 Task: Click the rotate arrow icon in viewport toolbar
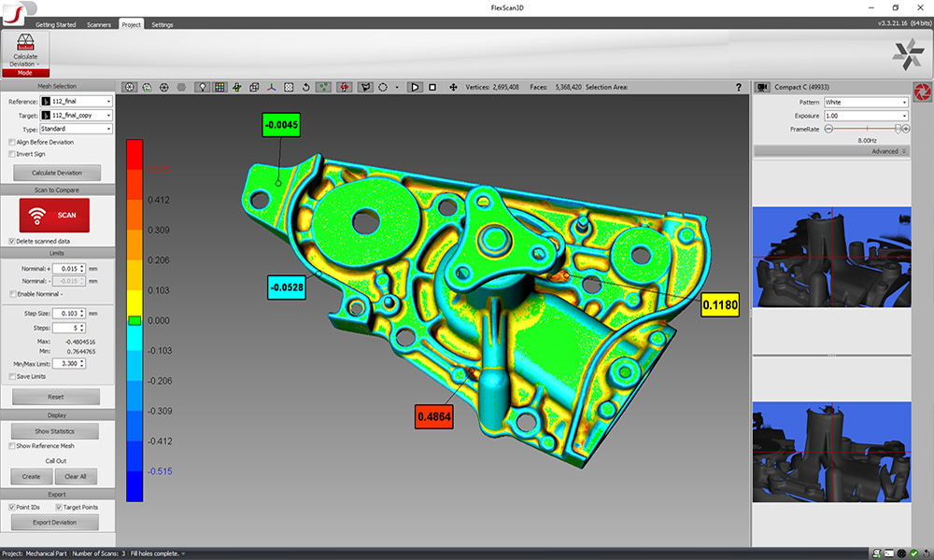coord(307,87)
